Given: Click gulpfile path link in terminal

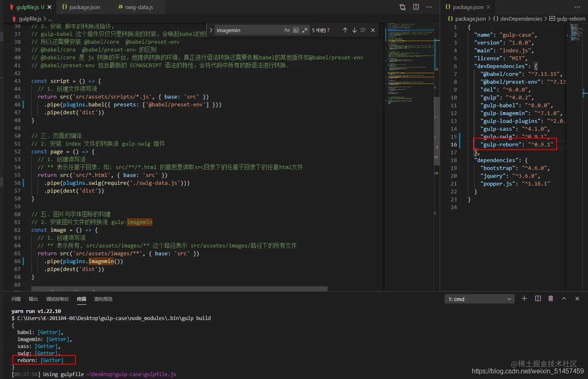Looking at the screenshot, I should click(x=131, y=374).
